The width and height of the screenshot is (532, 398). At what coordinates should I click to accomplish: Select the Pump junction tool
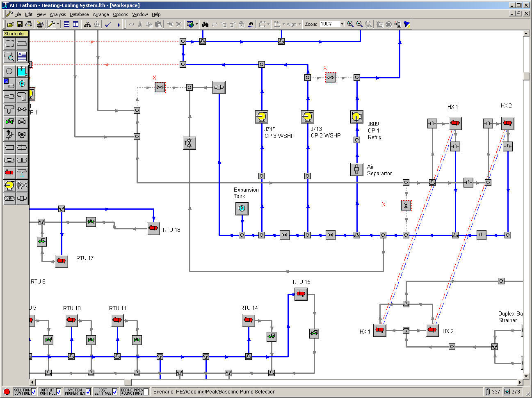click(9, 185)
